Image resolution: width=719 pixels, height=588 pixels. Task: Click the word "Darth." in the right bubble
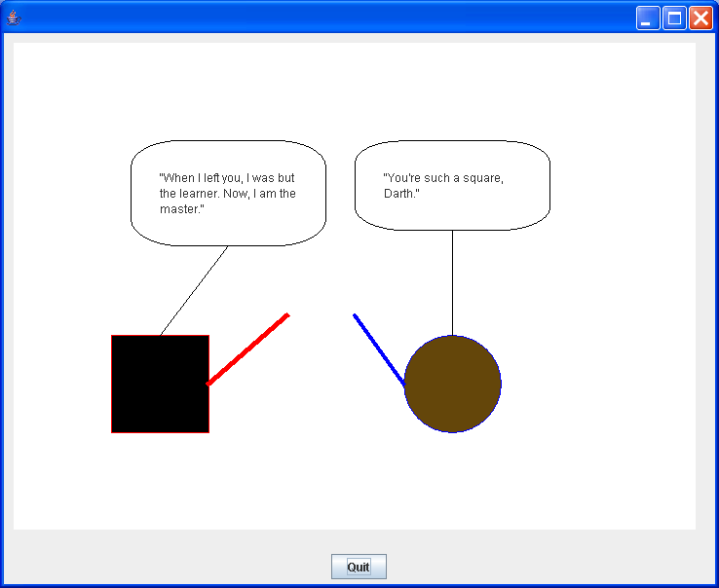click(x=401, y=194)
